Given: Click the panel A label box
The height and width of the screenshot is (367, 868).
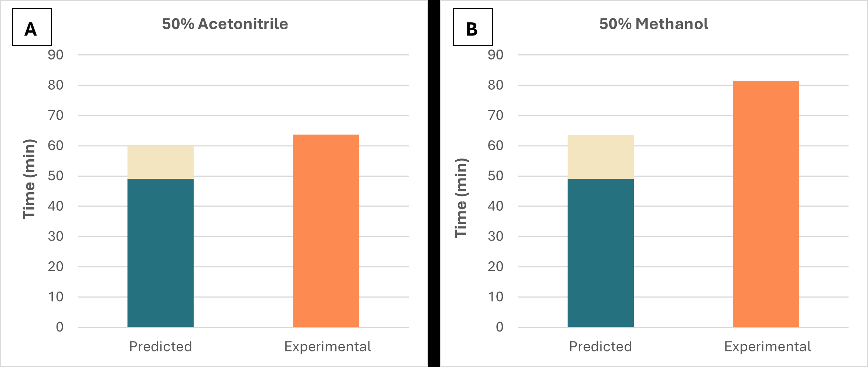Looking at the screenshot, I should 32,27.
